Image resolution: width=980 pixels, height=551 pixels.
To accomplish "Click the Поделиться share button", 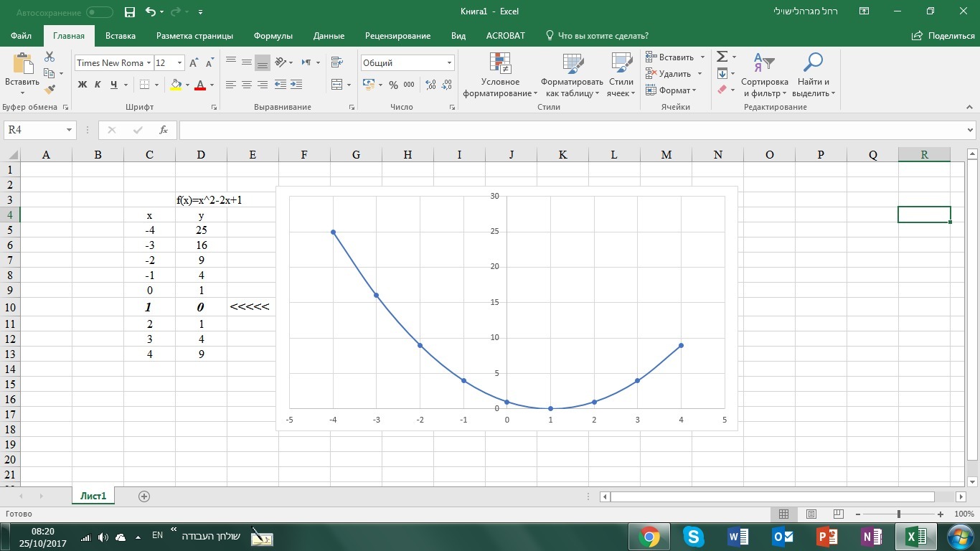I will click(x=943, y=36).
